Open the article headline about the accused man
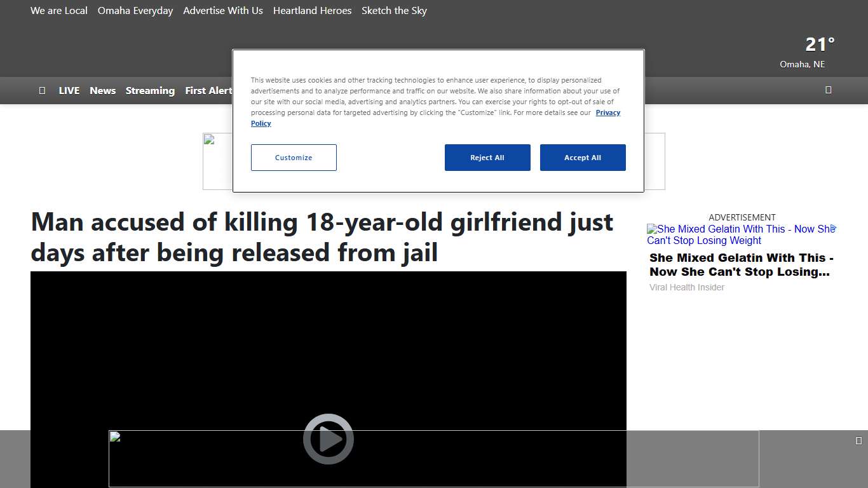Viewport: 868px width, 488px height. pyautogui.click(x=322, y=237)
